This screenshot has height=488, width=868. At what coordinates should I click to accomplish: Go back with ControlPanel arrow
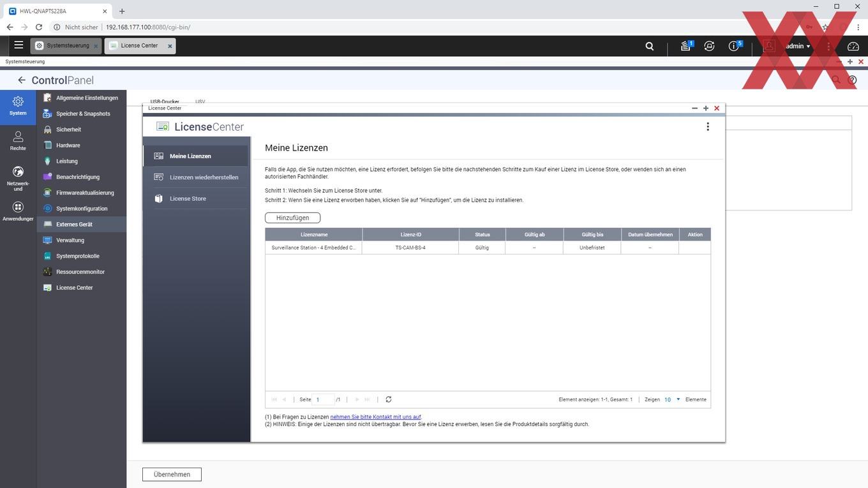[x=22, y=80]
